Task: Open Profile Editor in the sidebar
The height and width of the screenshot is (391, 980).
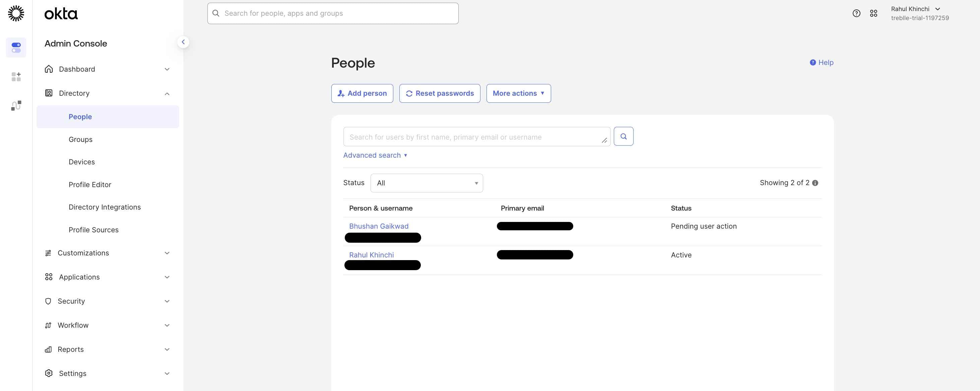Action: [90, 185]
